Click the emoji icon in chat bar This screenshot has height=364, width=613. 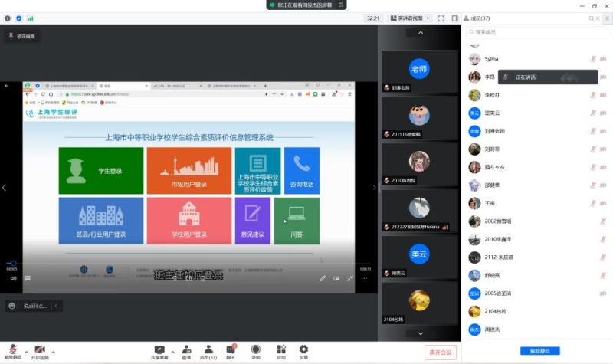(x=12, y=306)
